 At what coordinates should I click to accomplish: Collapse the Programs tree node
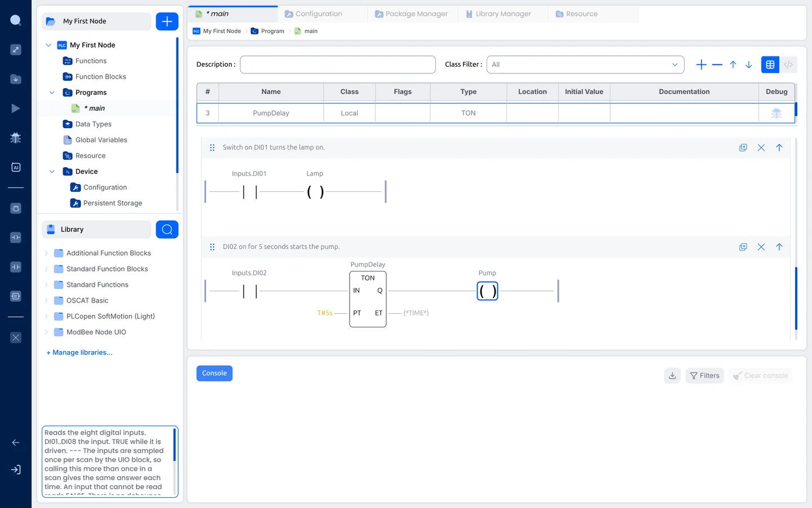52,93
